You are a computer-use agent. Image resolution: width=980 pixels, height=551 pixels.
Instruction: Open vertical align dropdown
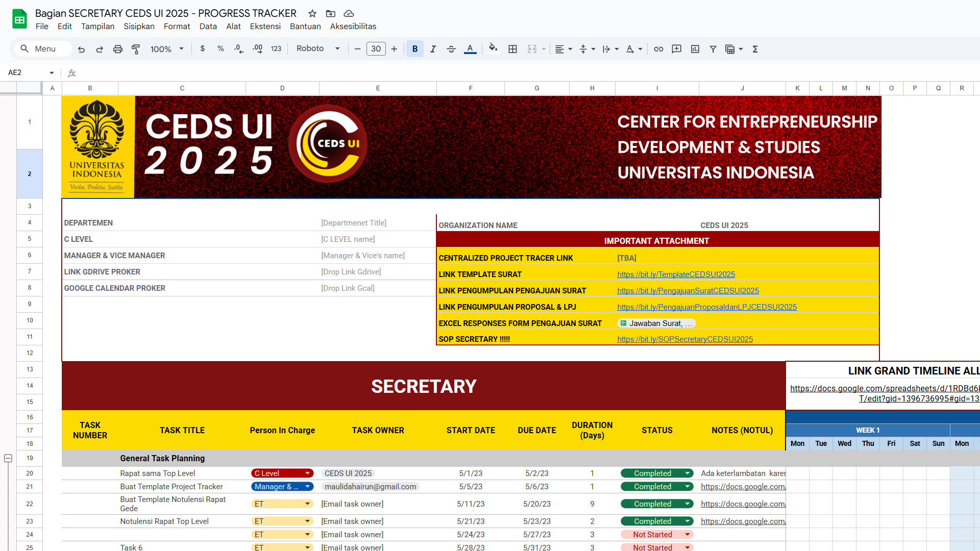click(x=587, y=49)
